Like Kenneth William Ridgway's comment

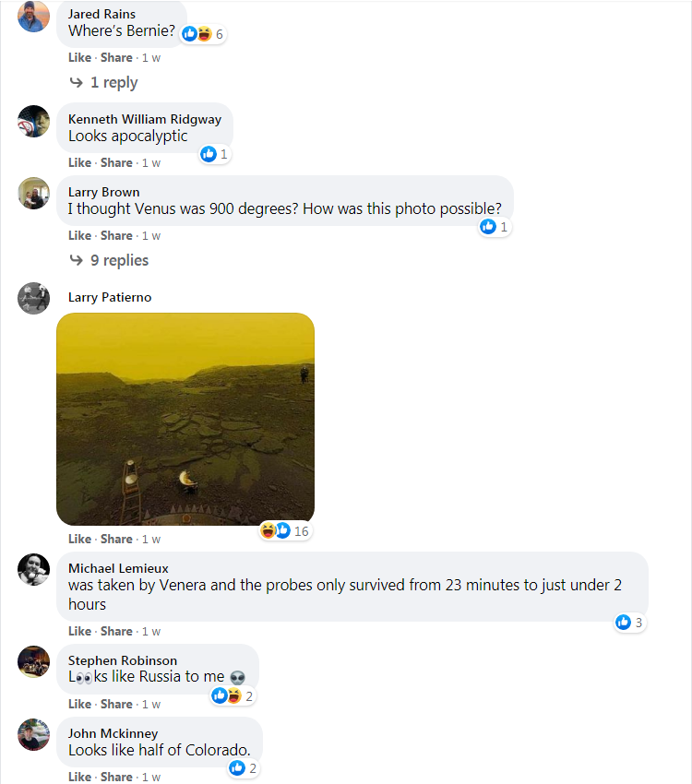(x=79, y=163)
